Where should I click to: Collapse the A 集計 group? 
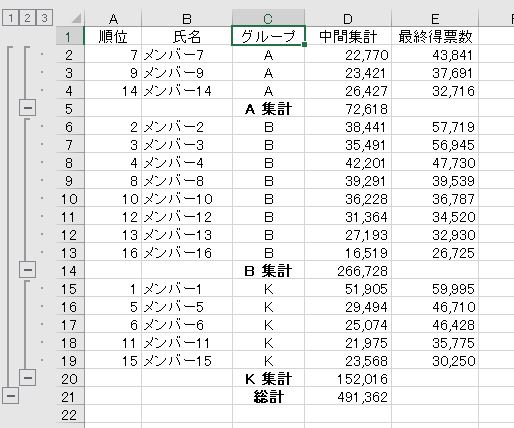27,108
